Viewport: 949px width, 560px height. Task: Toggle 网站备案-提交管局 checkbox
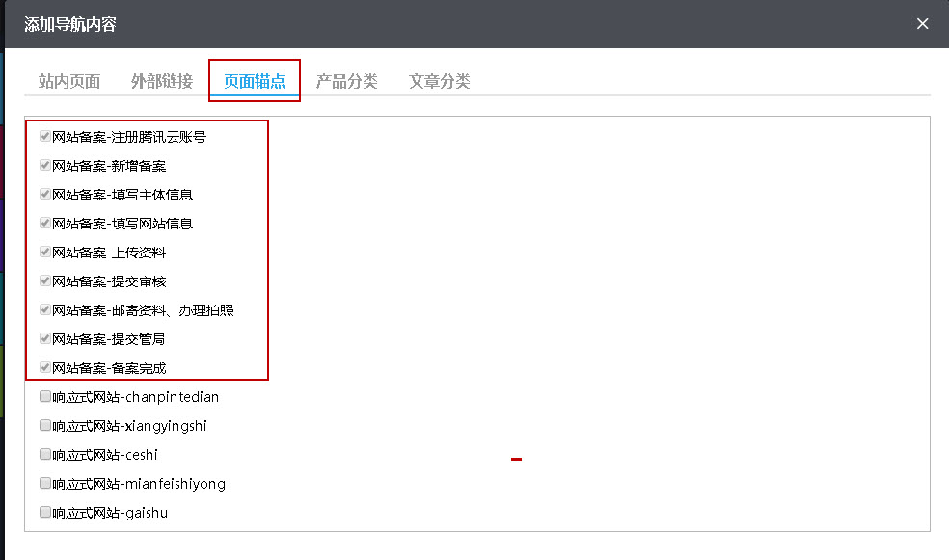tap(45, 338)
